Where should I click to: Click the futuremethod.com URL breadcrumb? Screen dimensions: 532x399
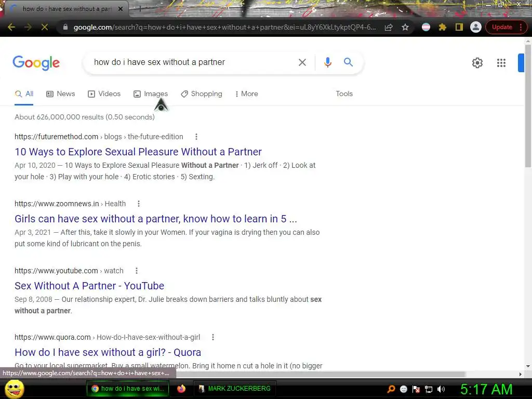click(99, 137)
